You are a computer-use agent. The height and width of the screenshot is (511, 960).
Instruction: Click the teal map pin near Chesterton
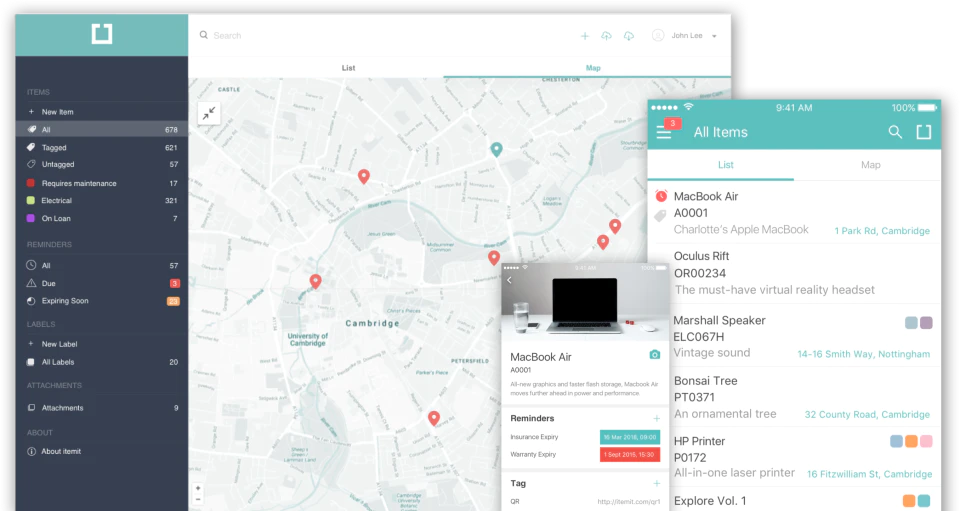pos(497,149)
